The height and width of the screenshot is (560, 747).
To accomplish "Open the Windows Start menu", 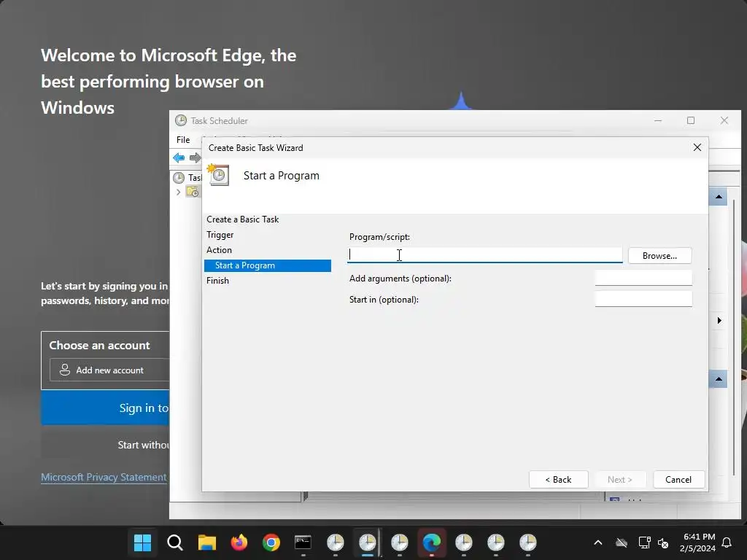I will [x=142, y=542].
